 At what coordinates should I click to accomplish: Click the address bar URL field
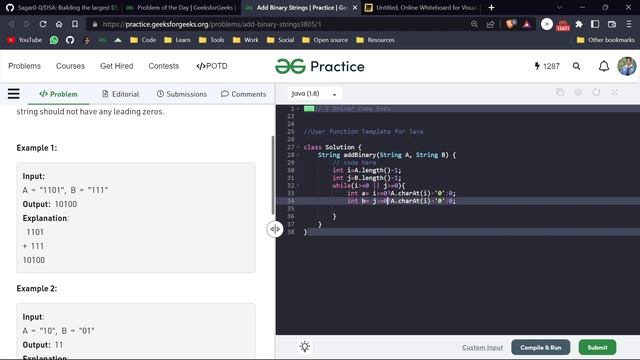(x=278, y=24)
